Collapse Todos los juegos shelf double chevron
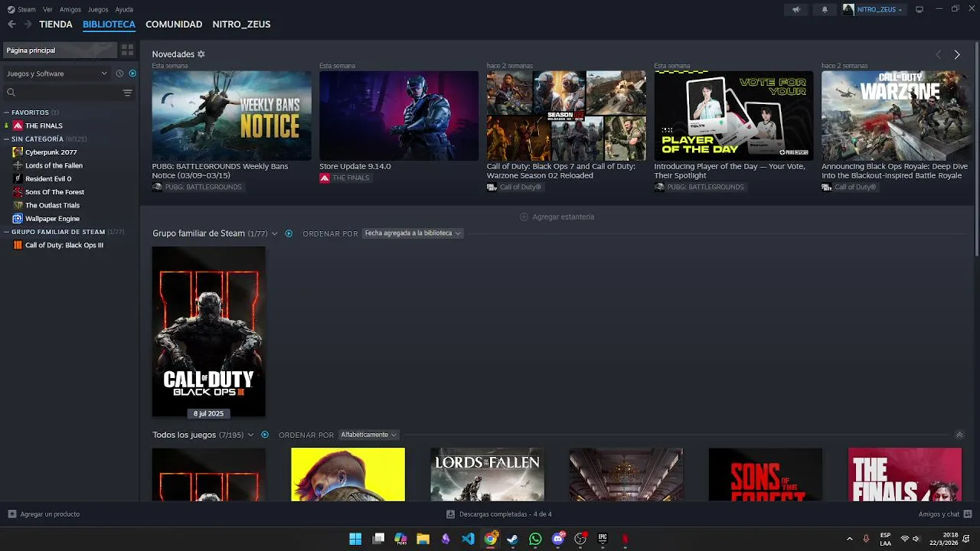 tap(959, 435)
